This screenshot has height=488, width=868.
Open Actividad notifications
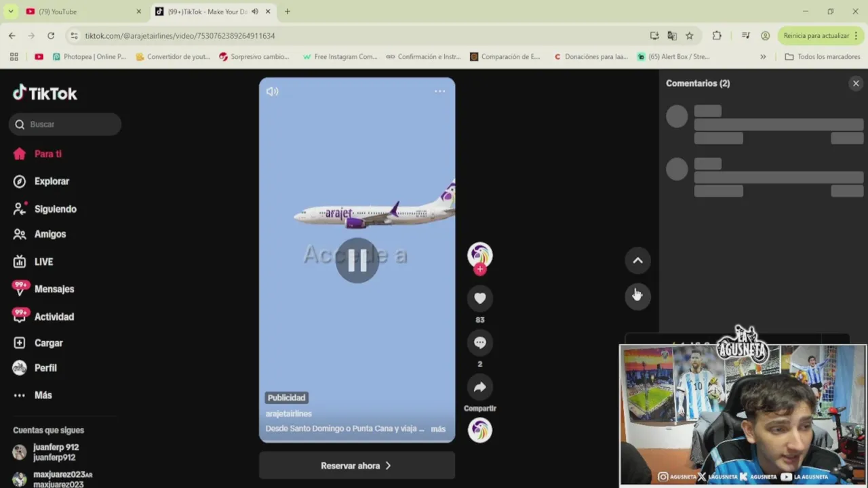pos(43,317)
